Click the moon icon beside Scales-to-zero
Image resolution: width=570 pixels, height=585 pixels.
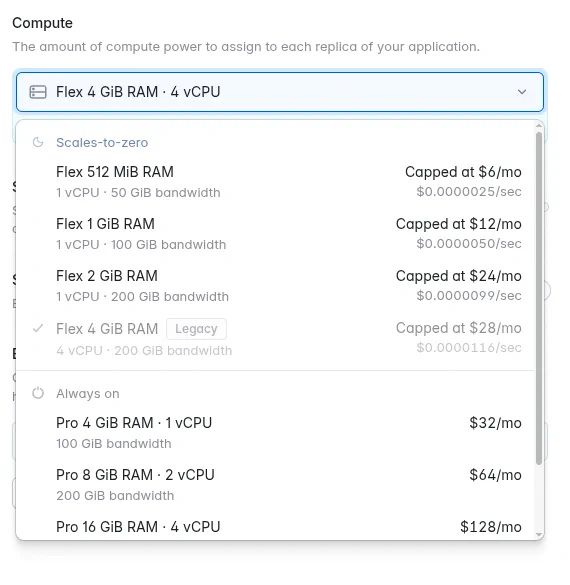point(38,142)
